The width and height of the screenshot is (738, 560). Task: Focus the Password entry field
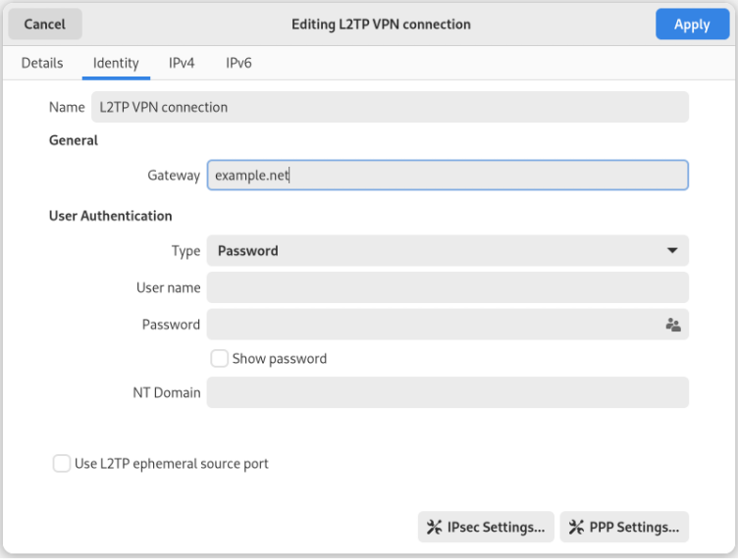pyautogui.click(x=432, y=325)
